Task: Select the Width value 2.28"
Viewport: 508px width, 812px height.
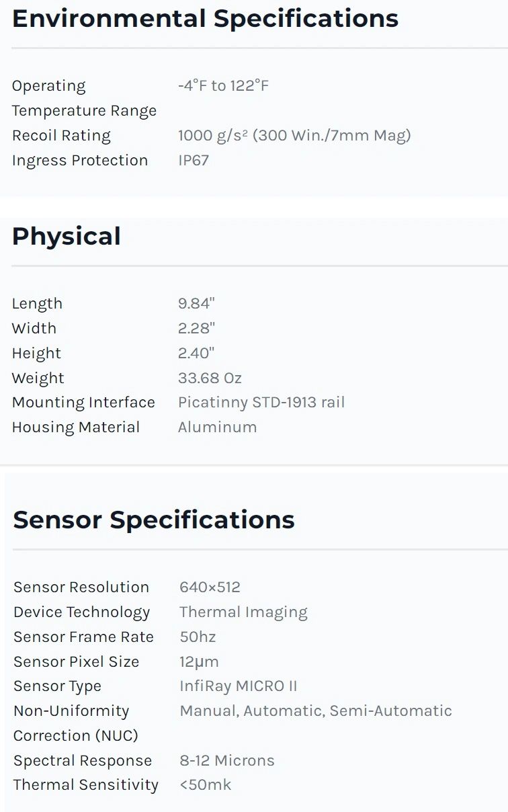Action: pos(196,328)
